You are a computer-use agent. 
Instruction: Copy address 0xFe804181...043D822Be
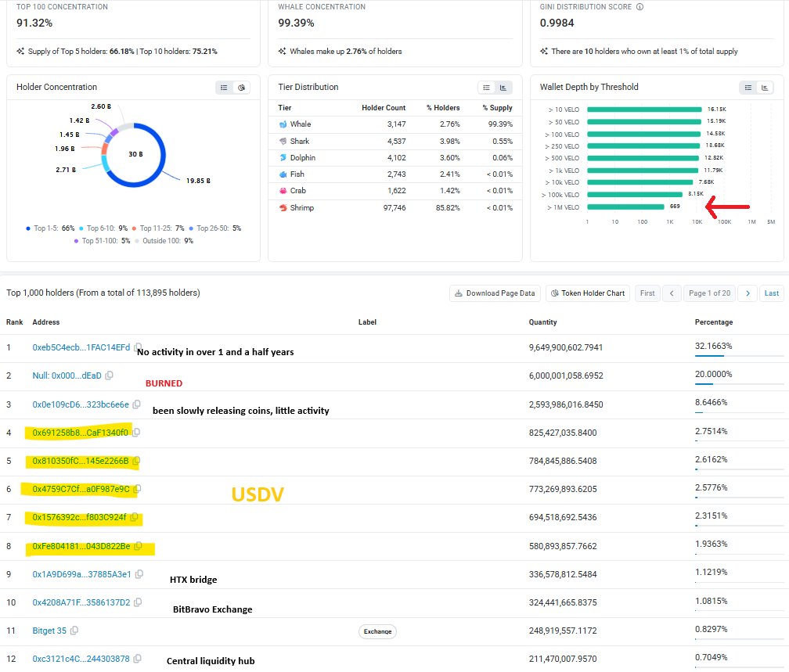pos(138,546)
